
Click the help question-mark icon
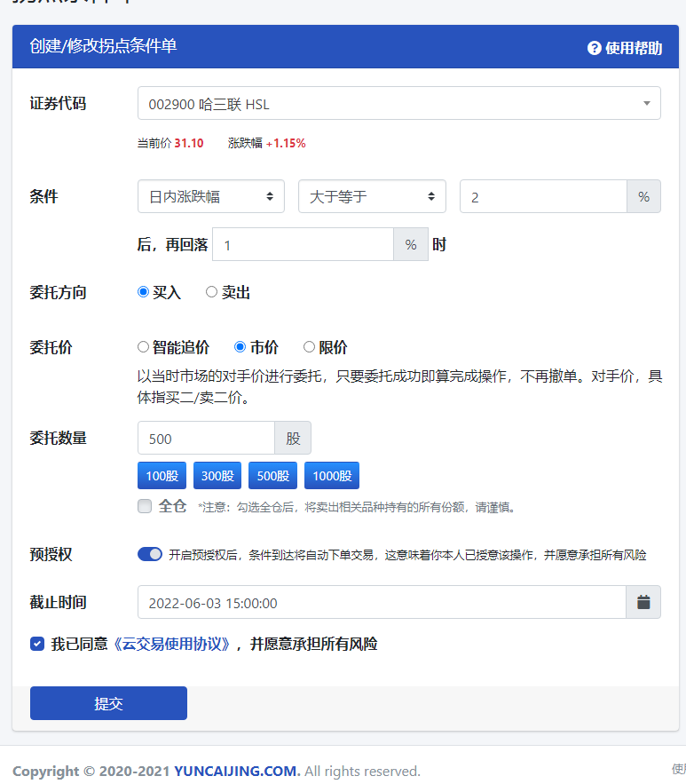[x=595, y=48]
